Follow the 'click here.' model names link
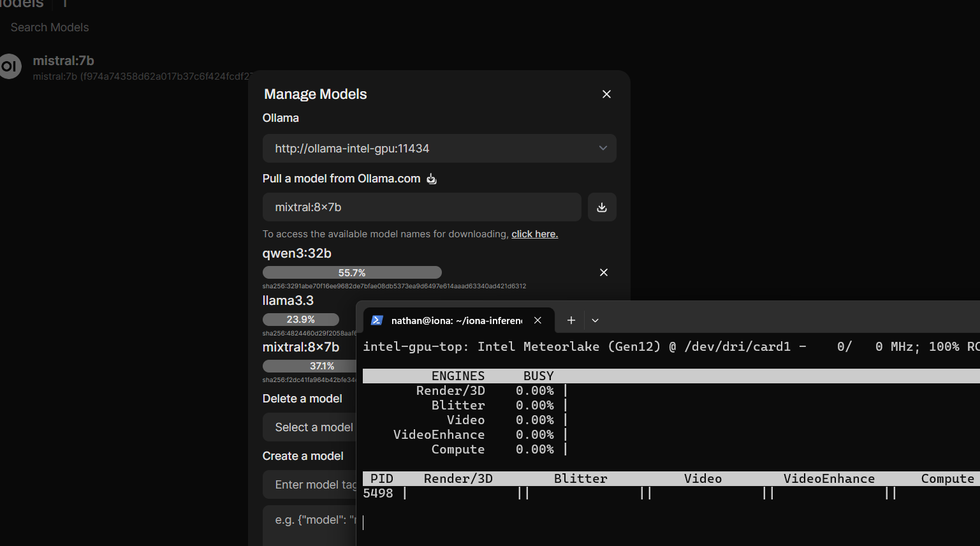The height and width of the screenshot is (546, 980). pos(534,234)
